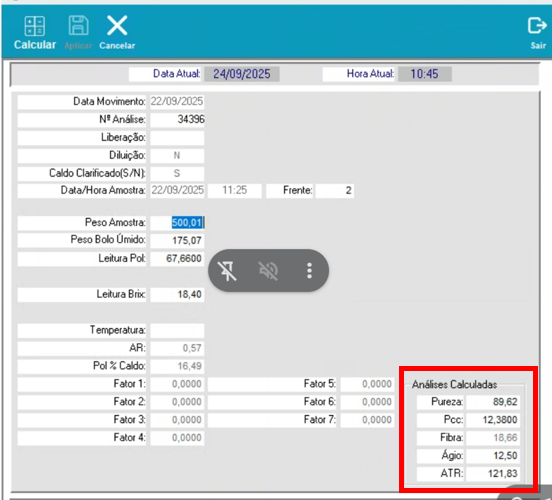Click the Fator 5 value field
552x500 pixels.
coord(367,384)
